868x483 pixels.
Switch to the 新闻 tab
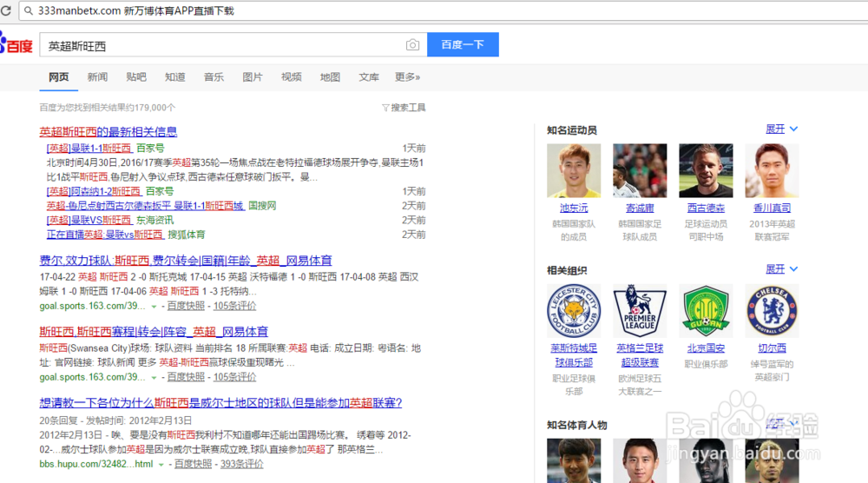tap(97, 77)
